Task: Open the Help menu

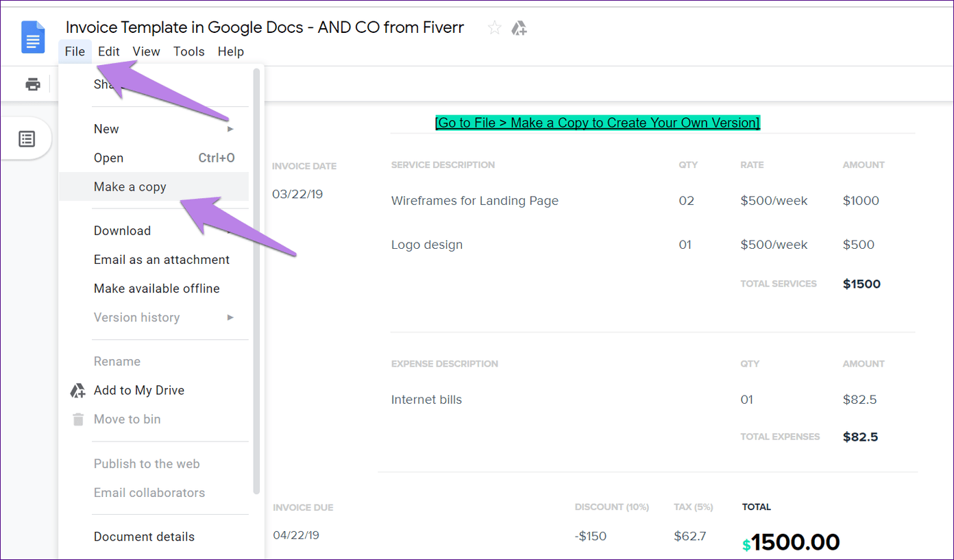Action: click(x=231, y=51)
